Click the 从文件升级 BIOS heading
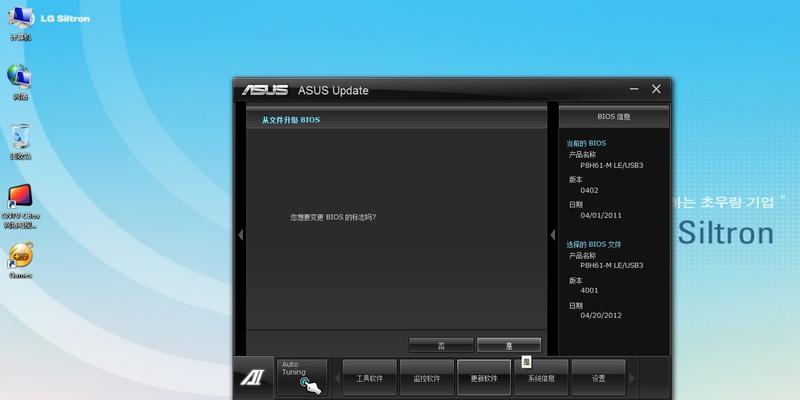The height and width of the screenshot is (400, 800). pos(291,120)
